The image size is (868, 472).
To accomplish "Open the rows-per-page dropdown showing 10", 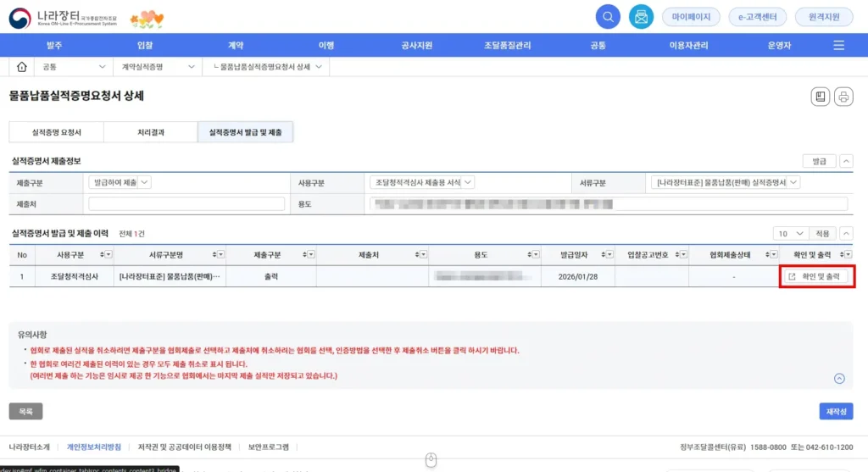I will point(789,233).
